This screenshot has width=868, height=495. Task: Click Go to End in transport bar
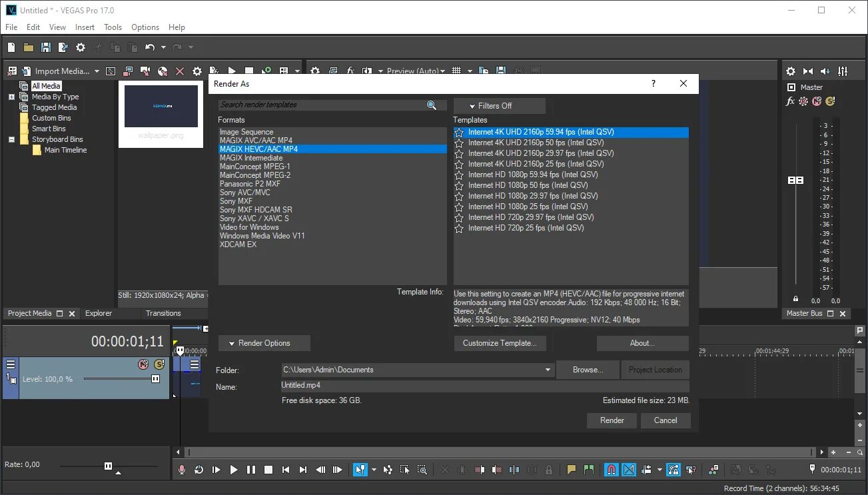coord(303,470)
